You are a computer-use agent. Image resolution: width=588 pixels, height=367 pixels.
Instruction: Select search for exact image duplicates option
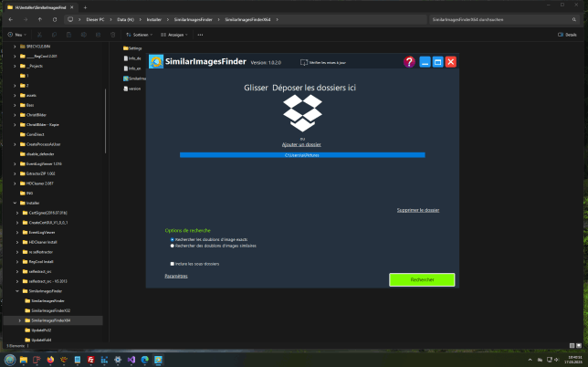(173, 239)
